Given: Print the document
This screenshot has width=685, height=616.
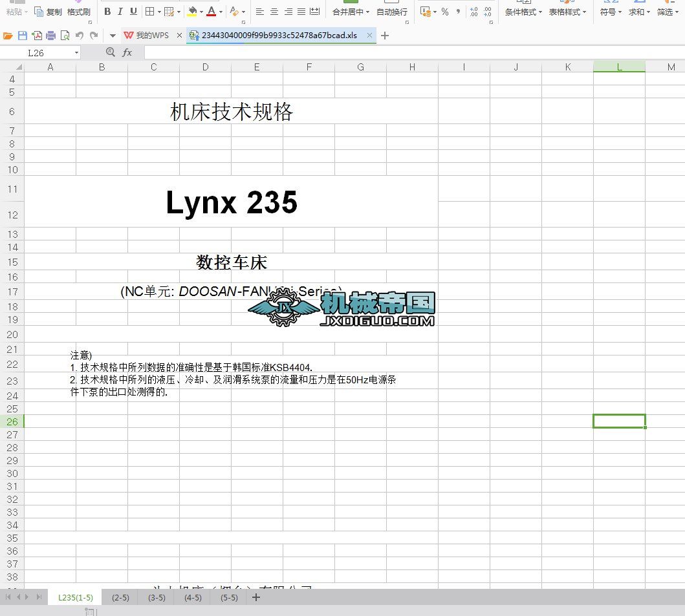Looking at the screenshot, I should coord(50,36).
